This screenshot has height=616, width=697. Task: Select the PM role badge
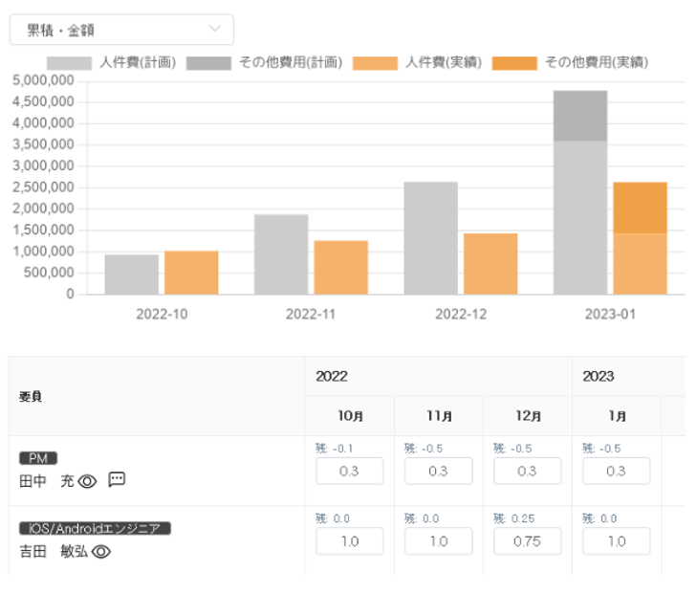(38, 458)
